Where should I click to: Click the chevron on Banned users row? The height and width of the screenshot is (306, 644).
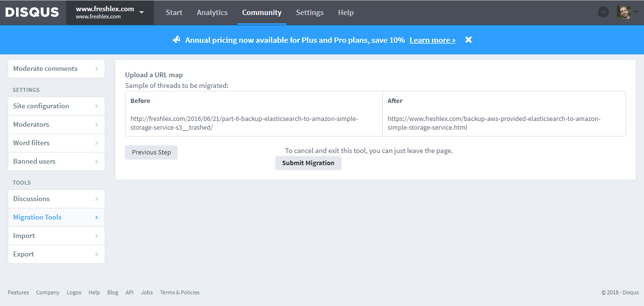97,162
